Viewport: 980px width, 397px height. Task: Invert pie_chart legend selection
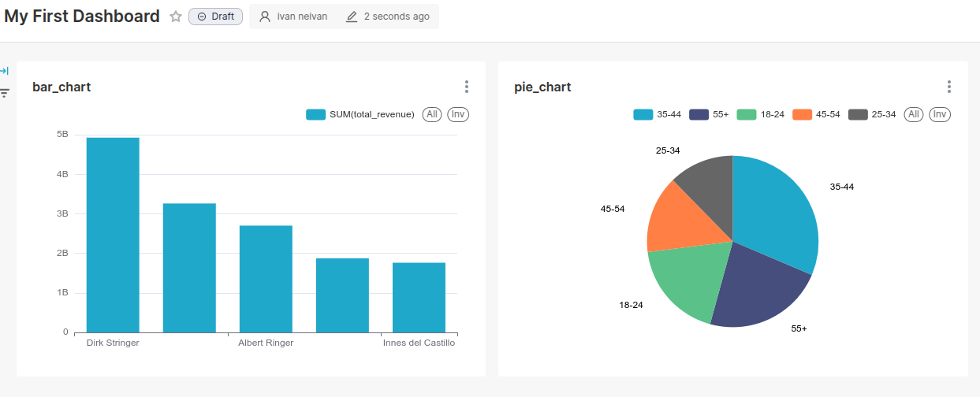pos(939,115)
